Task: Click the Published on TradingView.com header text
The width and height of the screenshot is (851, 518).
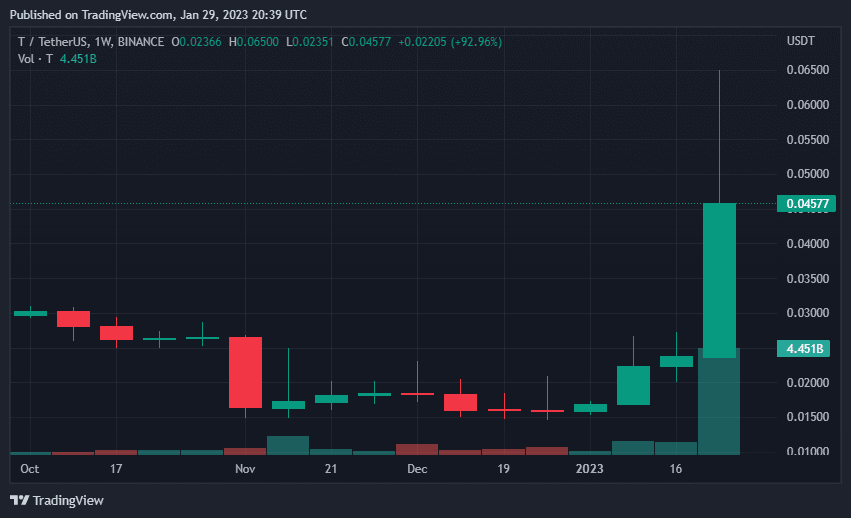Action: pyautogui.click(x=158, y=15)
